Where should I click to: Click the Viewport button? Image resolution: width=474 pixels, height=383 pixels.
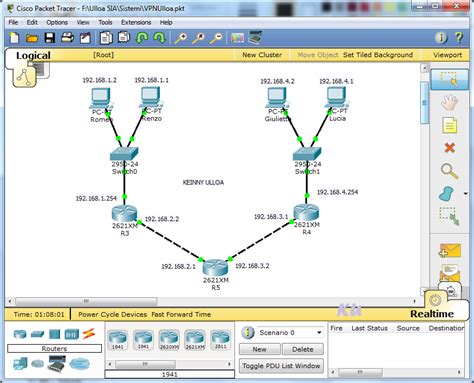448,55
